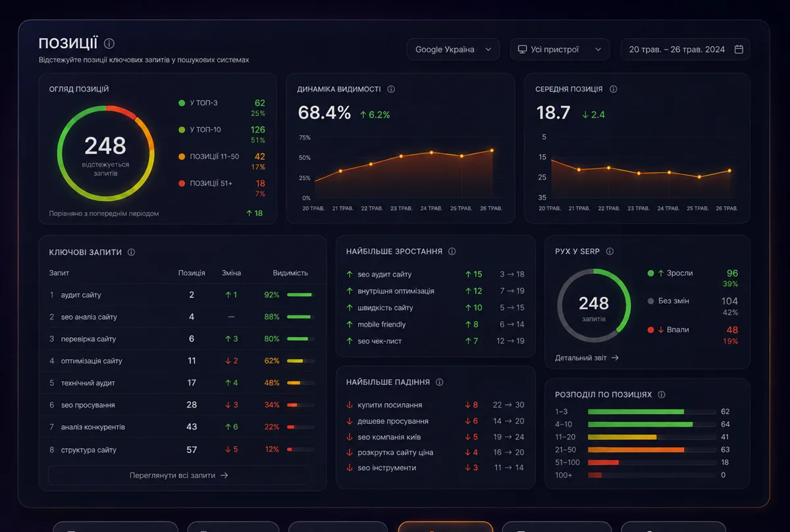Sort by Видимість column header
The width and height of the screenshot is (790, 532).
290,273
